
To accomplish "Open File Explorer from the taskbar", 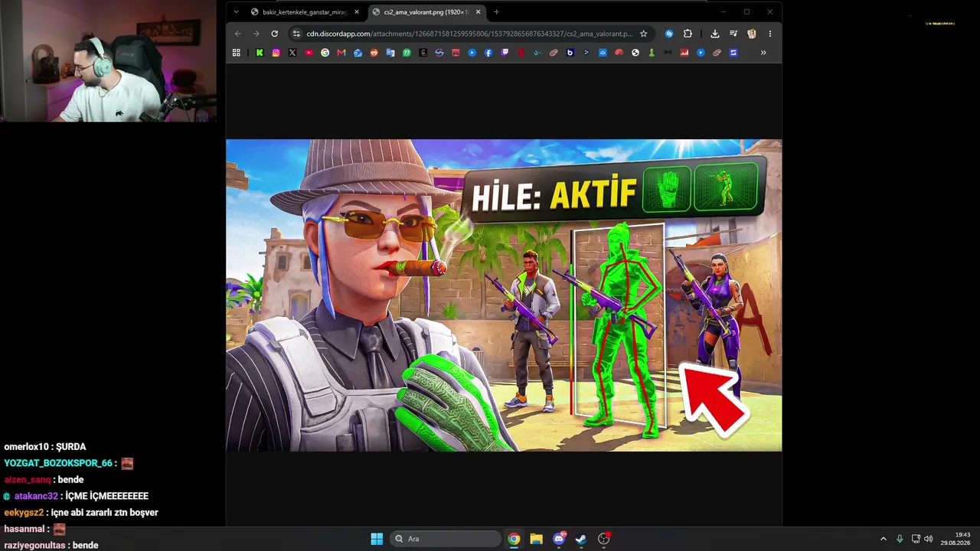I will tap(536, 539).
